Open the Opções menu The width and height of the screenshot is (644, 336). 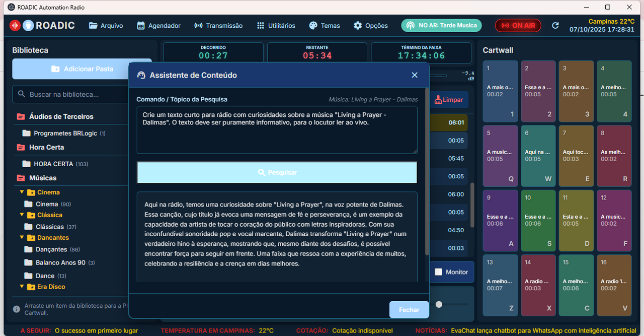[x=370, y=25]
